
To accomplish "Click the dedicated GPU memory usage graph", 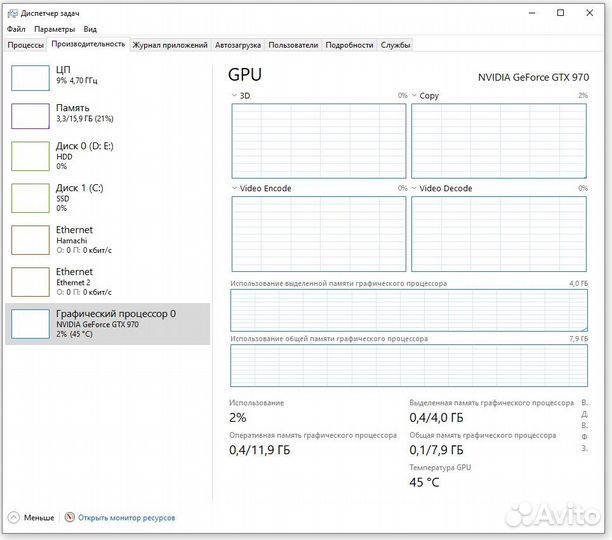I will (x=409, y=311).
